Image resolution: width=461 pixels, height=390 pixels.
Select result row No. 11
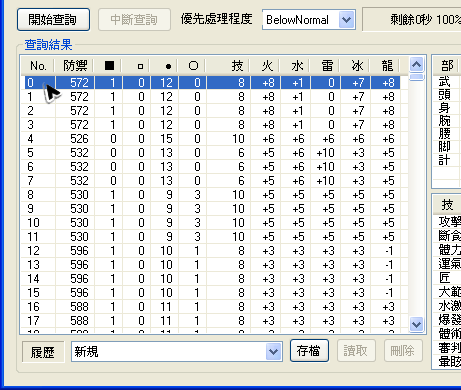pyautogui.click(x=212, y=237)
